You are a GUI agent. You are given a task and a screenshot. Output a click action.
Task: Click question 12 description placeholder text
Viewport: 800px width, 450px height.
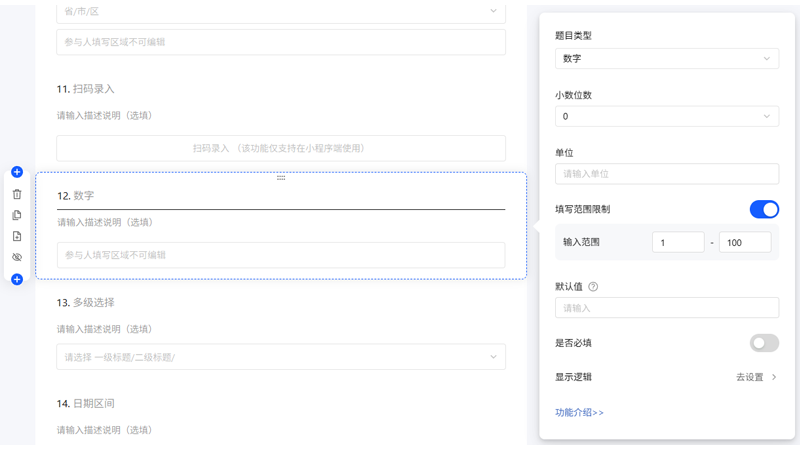[105, 222]
